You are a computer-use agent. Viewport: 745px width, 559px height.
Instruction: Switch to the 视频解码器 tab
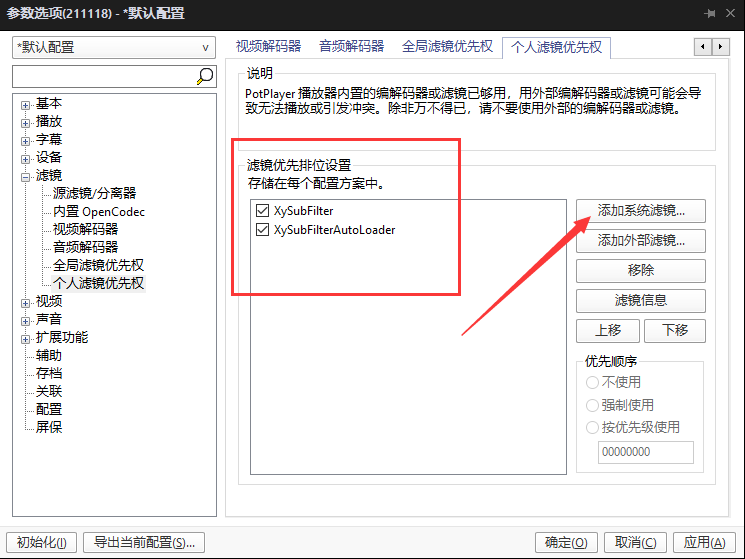click(x=268, y=47)
